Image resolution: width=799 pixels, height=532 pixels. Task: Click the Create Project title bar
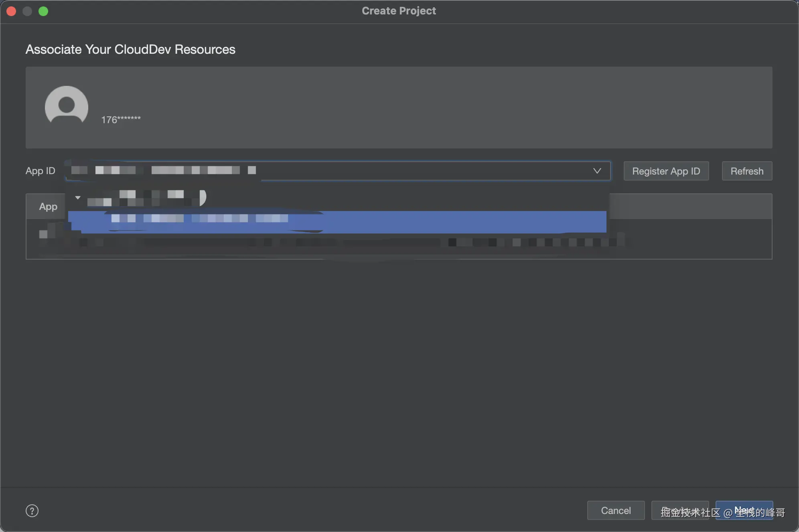(x=399, y=11)
